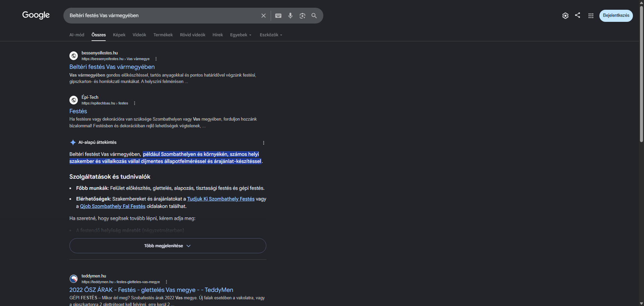
Task: Open the on-screen keyboard input tool
Action: 278,15
